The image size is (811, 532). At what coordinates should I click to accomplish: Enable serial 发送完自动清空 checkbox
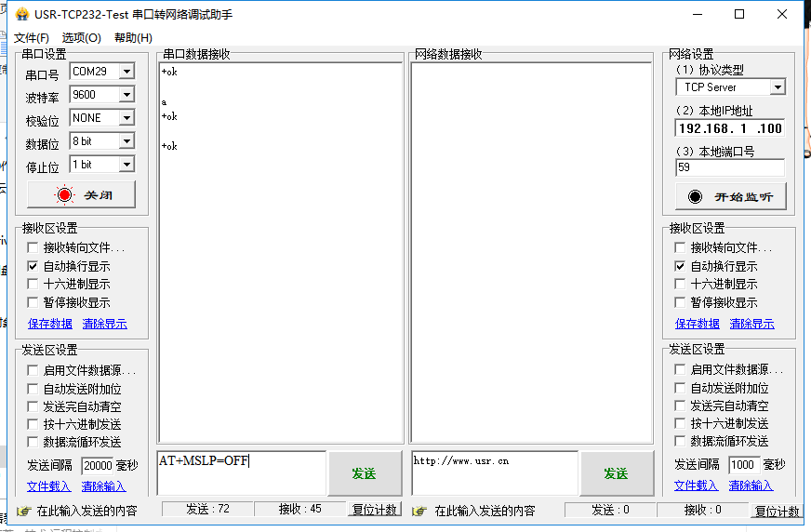pyautogui.click(x=33, y=406)
